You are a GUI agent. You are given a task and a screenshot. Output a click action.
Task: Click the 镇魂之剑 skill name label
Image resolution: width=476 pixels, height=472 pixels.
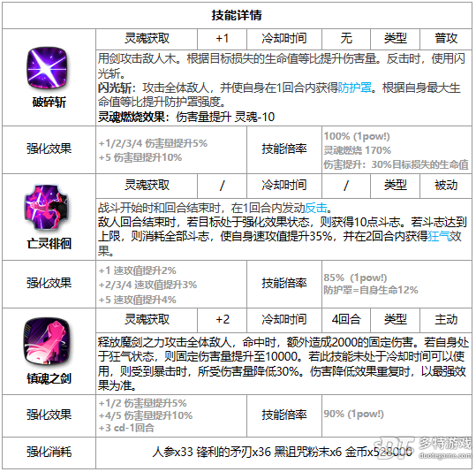49,378
